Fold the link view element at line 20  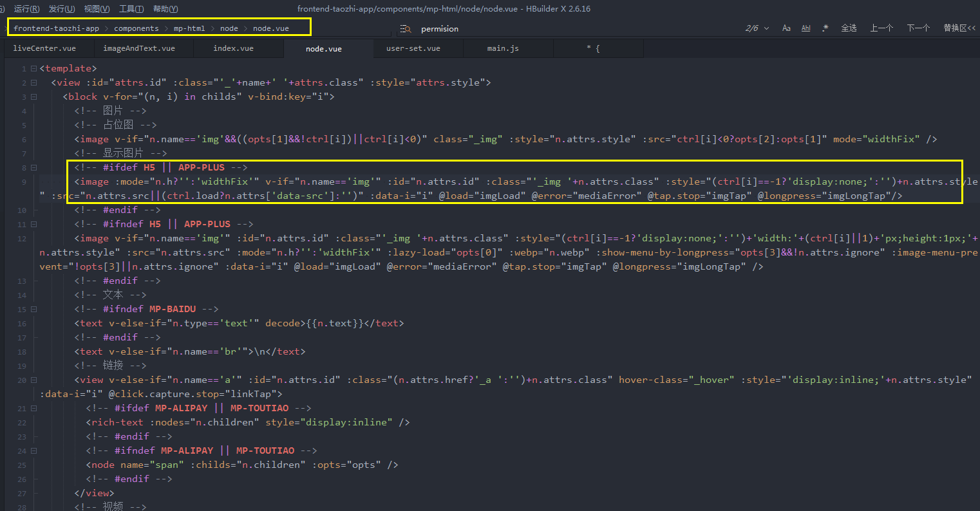pos(33,380)
